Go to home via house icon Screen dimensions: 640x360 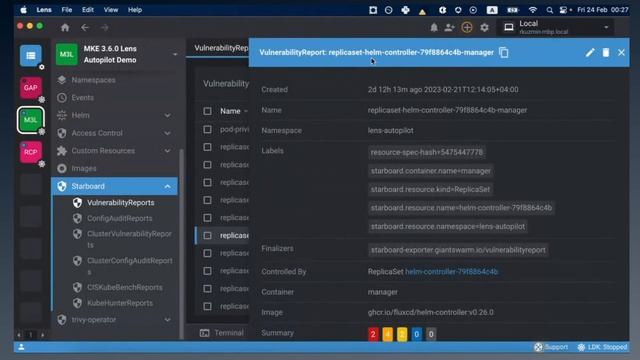point(65,27)
